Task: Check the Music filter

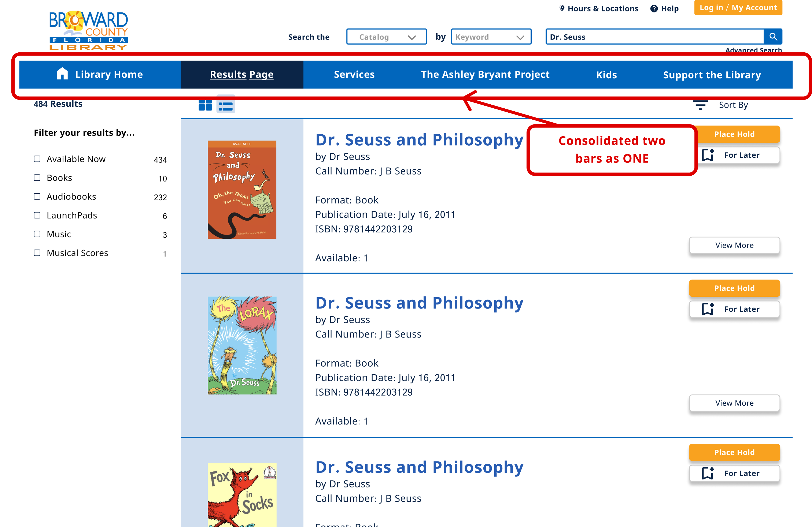Action: coord(37,234)
